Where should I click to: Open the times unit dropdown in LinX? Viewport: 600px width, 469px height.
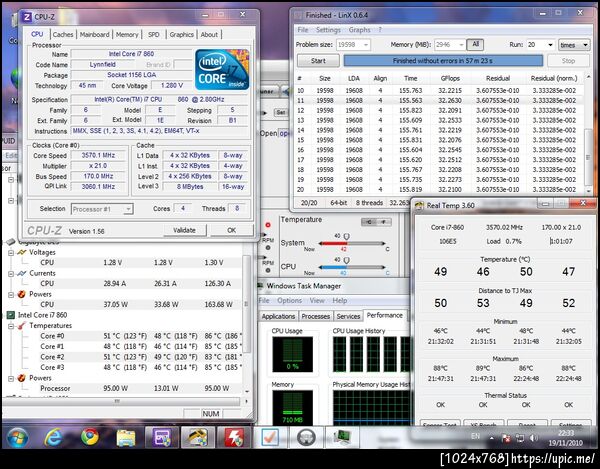[x=574, y=45]
